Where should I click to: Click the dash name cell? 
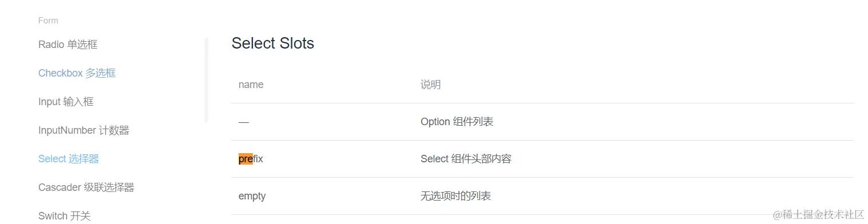(x=244, y=122)
